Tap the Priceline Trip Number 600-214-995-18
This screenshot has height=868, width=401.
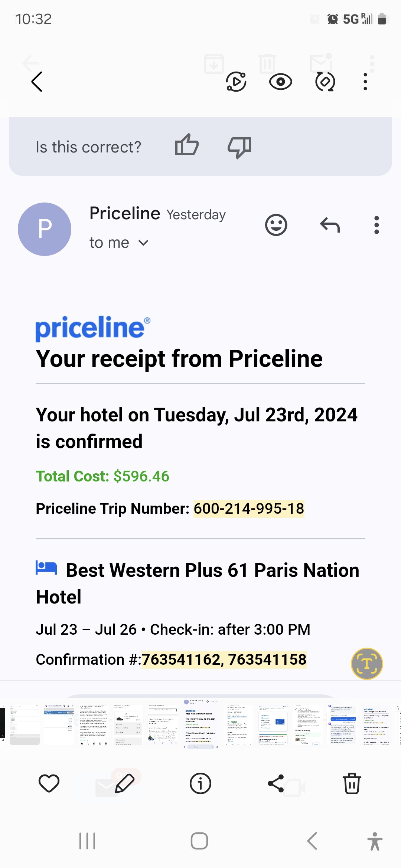[249, 509]
